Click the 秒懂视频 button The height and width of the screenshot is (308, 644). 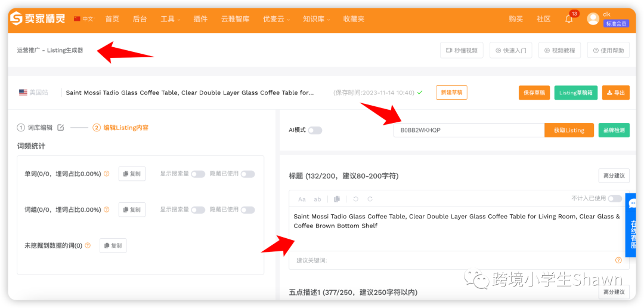(462, 50)
